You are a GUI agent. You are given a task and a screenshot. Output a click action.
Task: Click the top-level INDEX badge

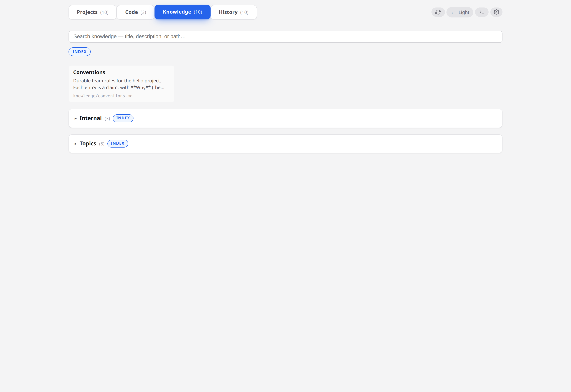pos(79,51)
